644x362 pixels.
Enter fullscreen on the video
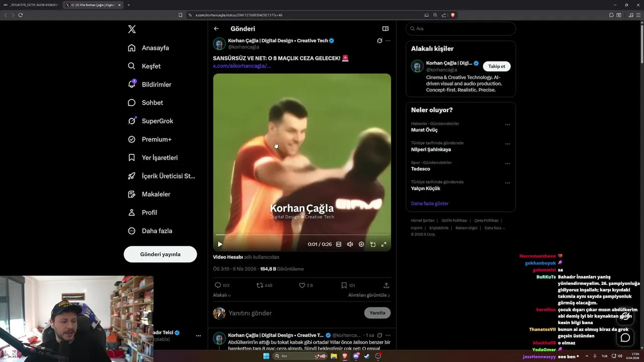click(x=384, y=244)
